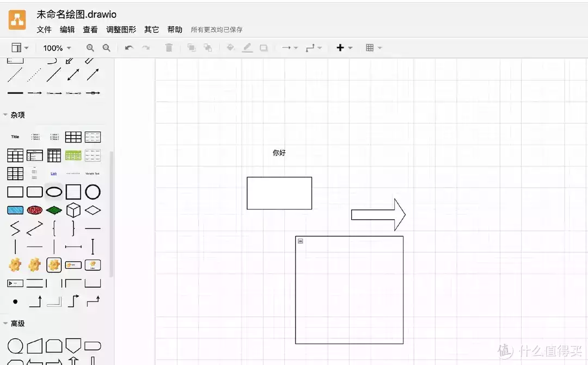
Task: Select the large circle shape in 高级
Action: [15, 346]
